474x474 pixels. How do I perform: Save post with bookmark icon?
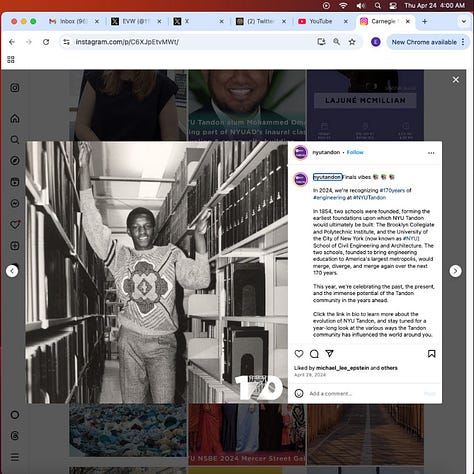pos(431,354)
